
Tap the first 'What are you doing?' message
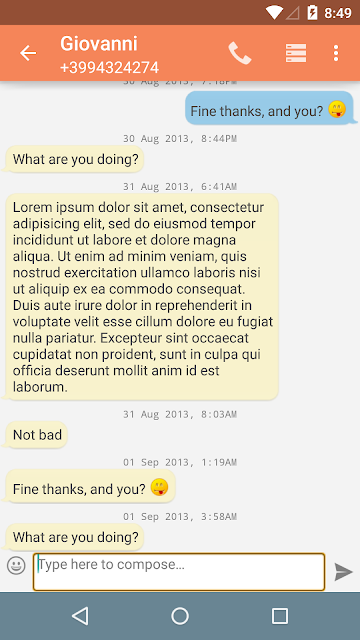[x=74, y=159]
